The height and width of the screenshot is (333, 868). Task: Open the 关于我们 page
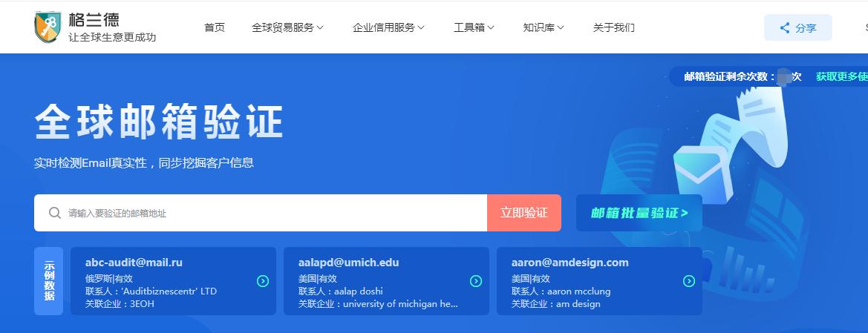[613, 27]
